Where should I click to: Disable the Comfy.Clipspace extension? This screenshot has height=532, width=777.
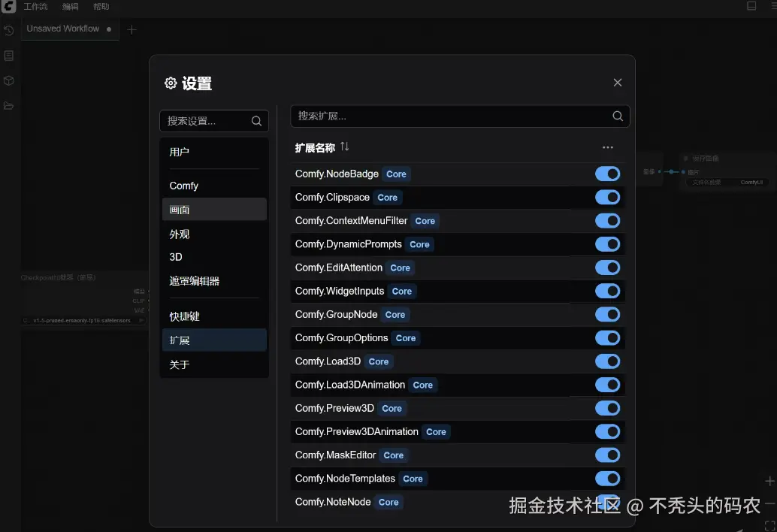pyautogui.click(x=607, y=197)
